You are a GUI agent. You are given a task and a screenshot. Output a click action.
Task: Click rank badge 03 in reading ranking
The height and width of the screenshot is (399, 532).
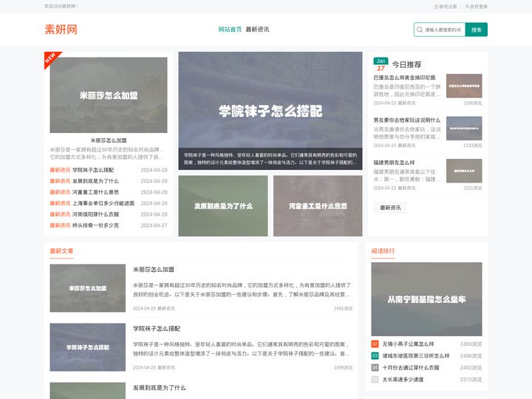375,356
